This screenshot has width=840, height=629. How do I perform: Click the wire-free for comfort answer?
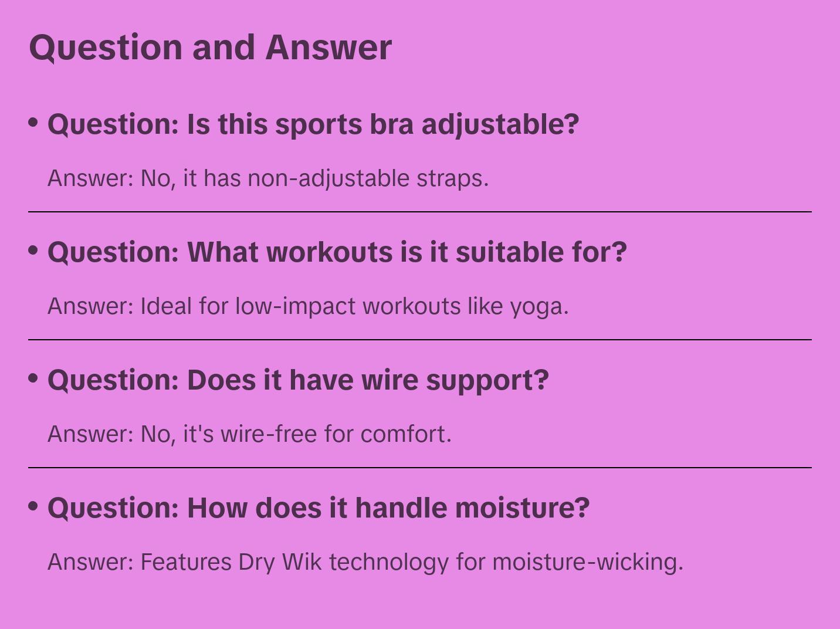(x=249, y=434)
